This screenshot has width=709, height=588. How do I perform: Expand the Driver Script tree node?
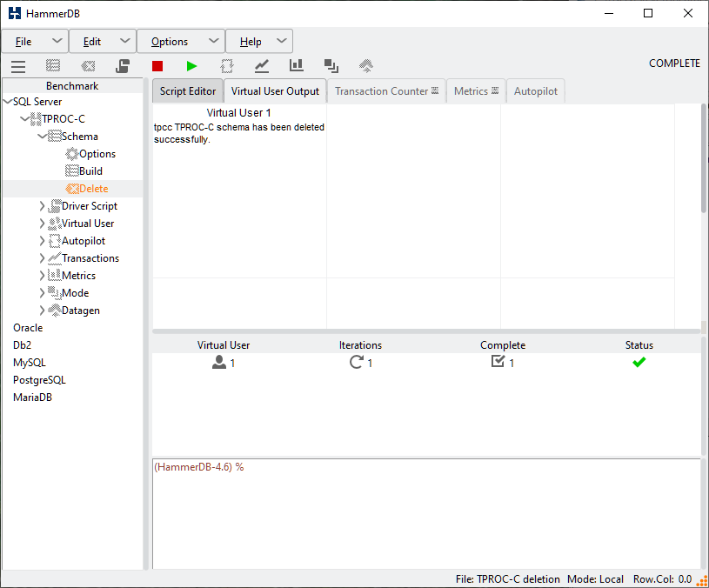click(42, 206)
